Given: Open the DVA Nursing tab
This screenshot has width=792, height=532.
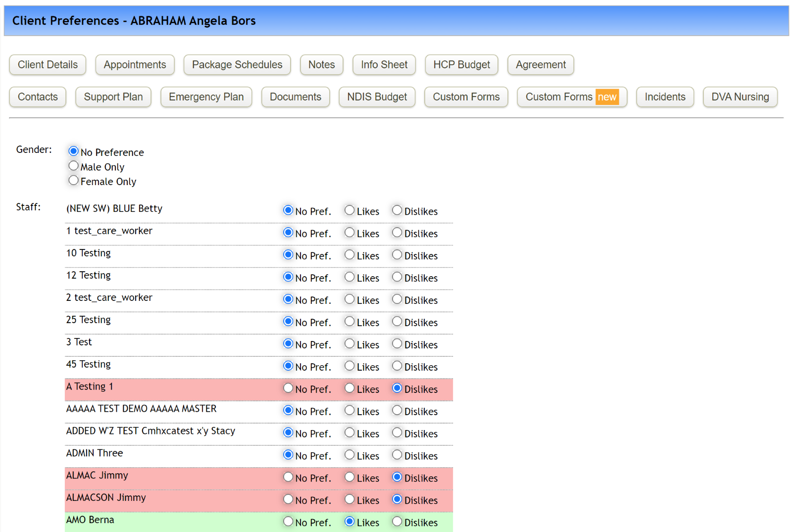Looking at the screenshot, I should point(740,97).
